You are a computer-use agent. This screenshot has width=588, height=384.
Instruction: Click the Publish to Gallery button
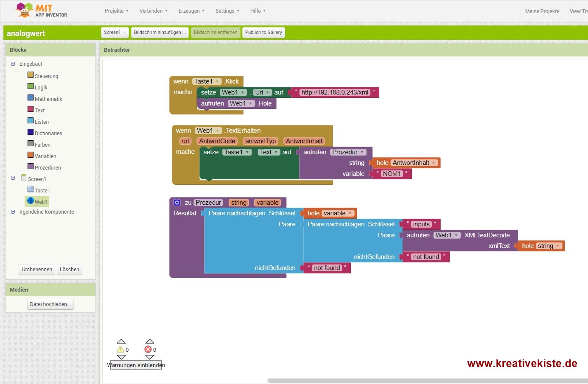[x=263, y=33]
